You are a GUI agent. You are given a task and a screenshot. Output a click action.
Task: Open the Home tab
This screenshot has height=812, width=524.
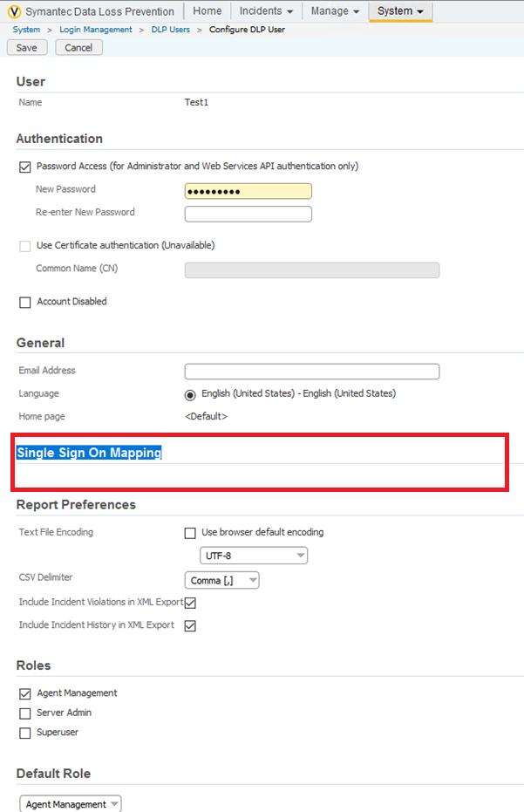207,11
